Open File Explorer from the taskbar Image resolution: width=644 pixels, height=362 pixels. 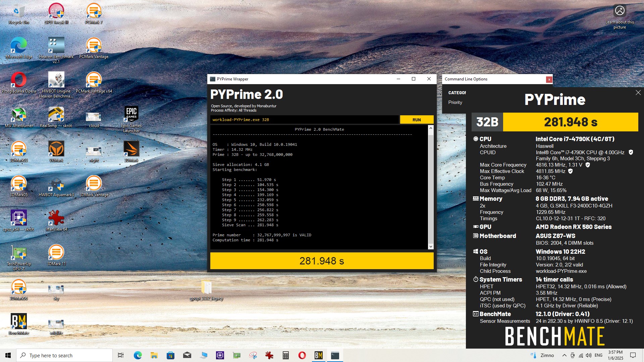tap(154, 355)
